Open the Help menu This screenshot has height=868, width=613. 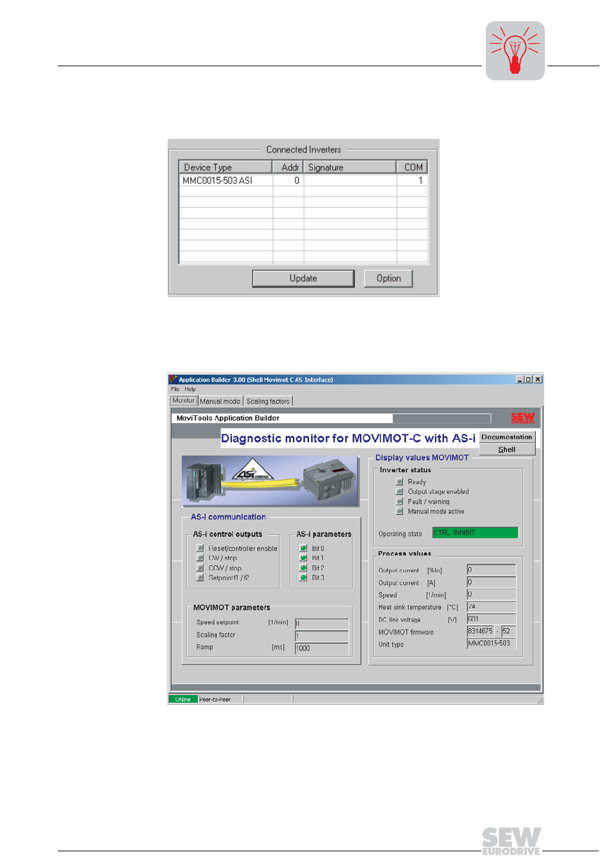point(190,389)
